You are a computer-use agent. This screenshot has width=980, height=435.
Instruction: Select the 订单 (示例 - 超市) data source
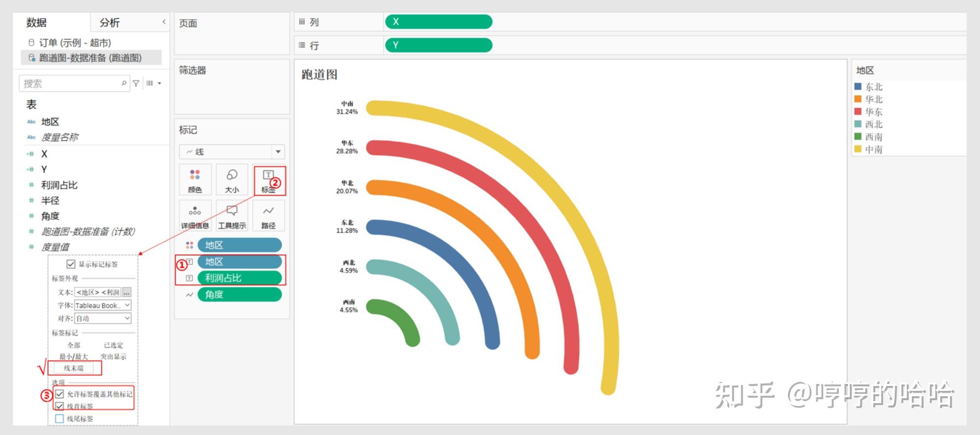pos(75,43)
